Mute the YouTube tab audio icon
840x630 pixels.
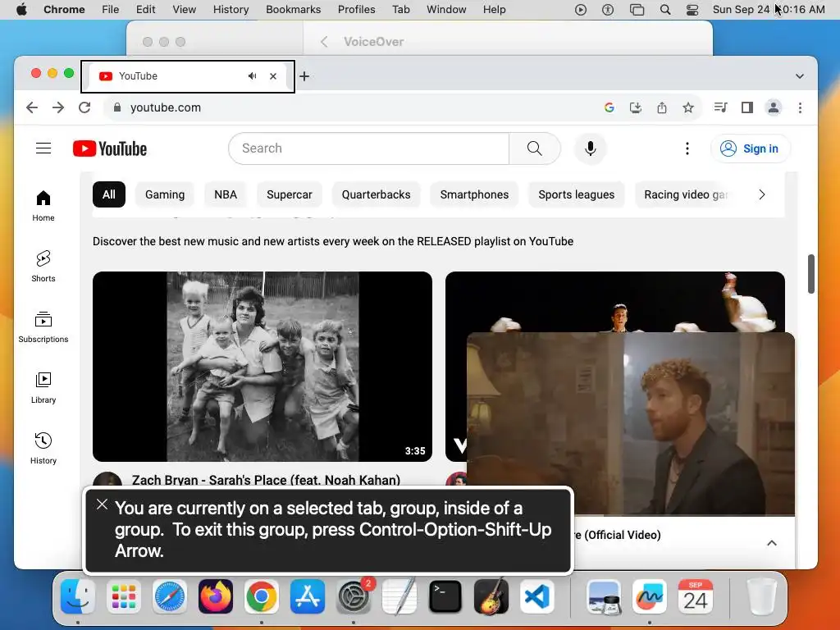(253, 76)
